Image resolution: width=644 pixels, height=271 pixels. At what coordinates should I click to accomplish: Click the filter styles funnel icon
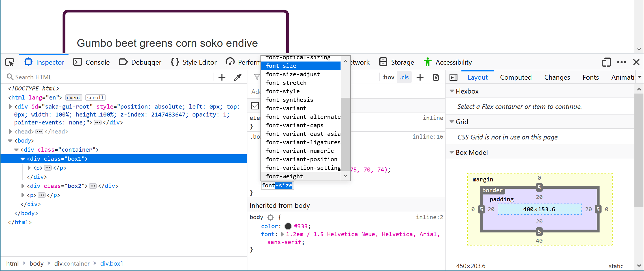pos(257,77)
